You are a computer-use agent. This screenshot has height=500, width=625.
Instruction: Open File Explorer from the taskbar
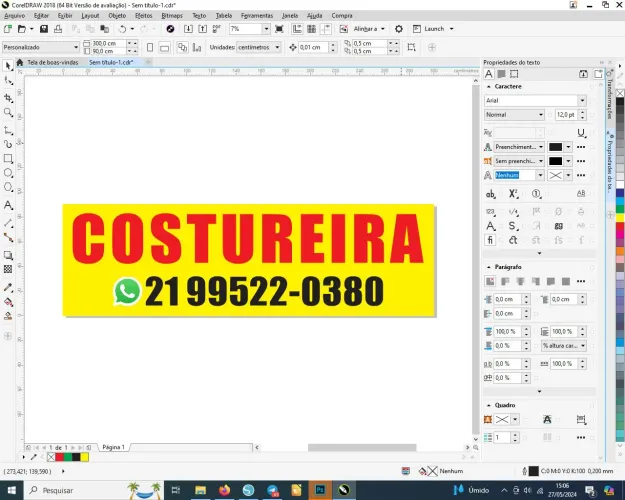click(200, 490)
